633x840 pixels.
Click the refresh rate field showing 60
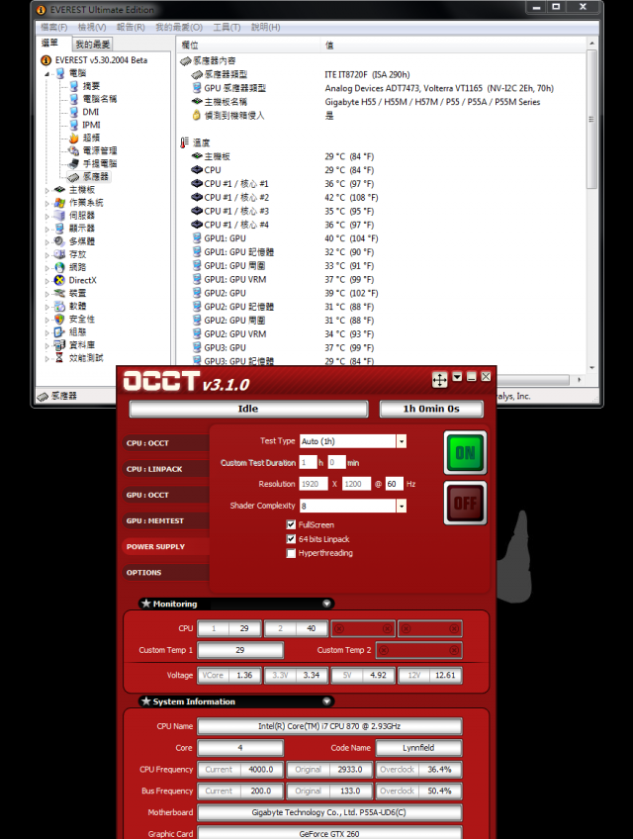(x=395, y=484)
